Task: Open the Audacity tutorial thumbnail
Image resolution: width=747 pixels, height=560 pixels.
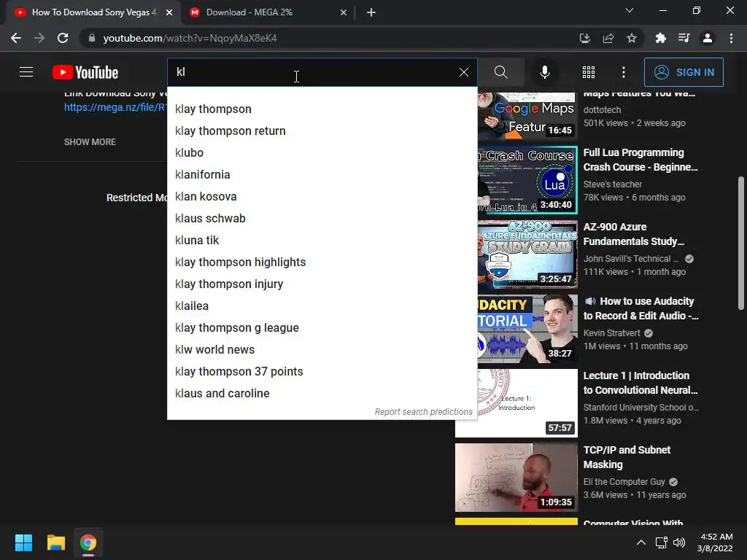Action: [527, 329]
